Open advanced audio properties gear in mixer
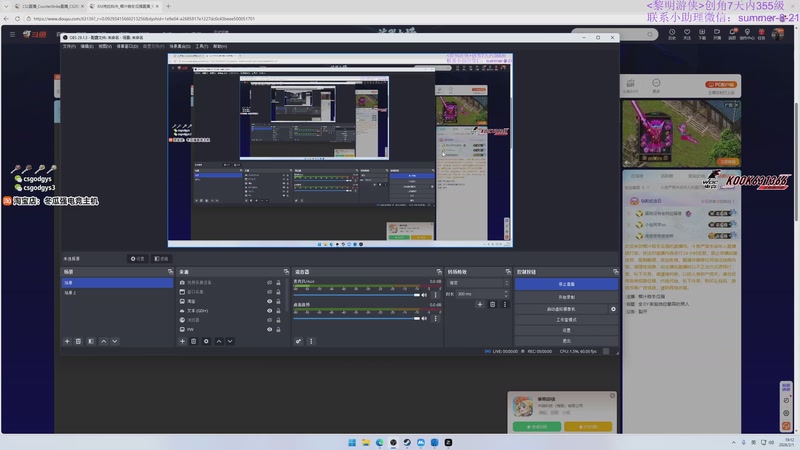Screen dimensions: 800x450 click(298, 341)
